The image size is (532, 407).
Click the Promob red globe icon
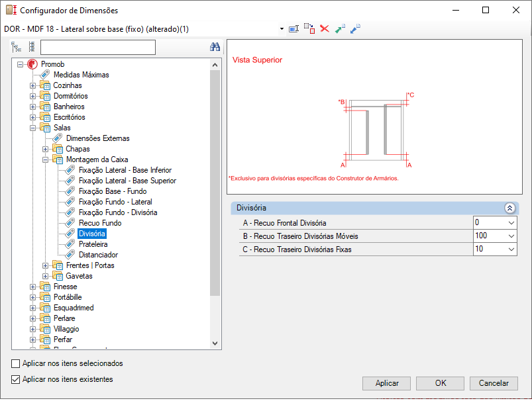point(32,64)
